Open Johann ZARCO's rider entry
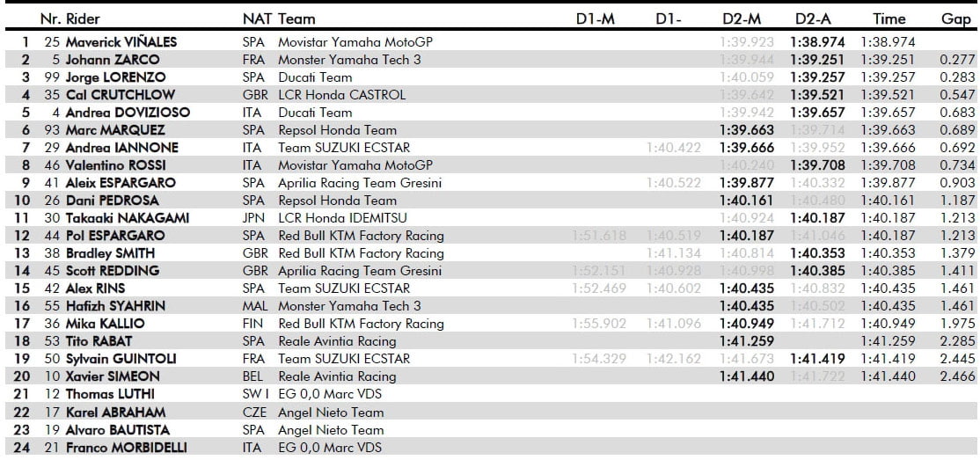The image size is (980, 460). coord(113,60)
